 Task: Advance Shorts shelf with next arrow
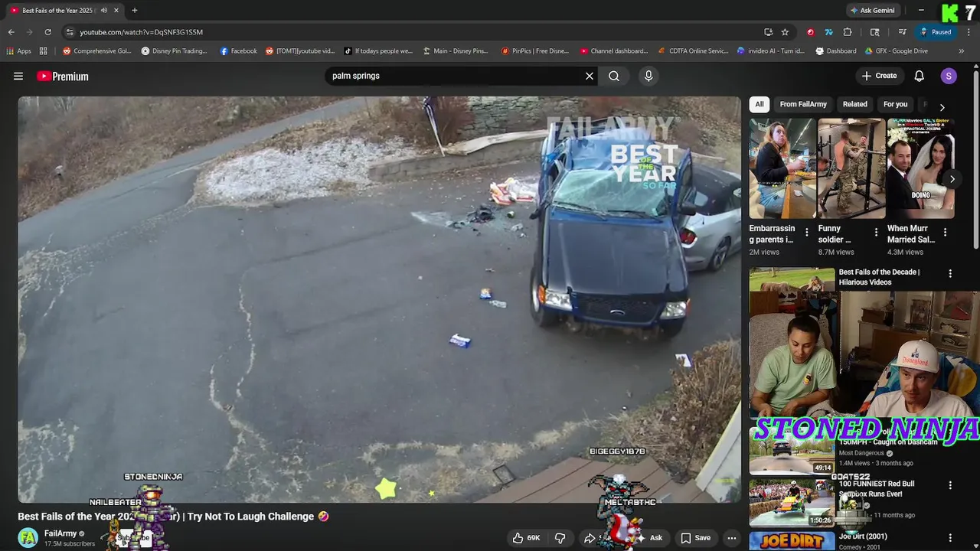click(952, 179)
